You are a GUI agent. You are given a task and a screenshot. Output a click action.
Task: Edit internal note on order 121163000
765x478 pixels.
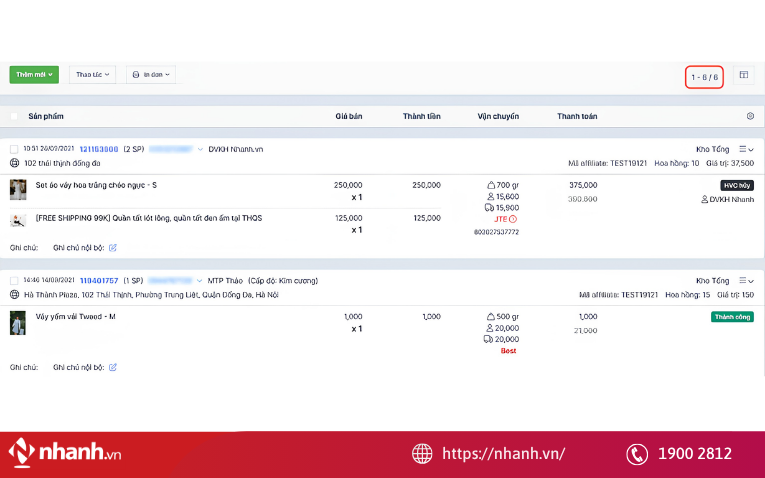pyautogui.click(x=113, y=248)
